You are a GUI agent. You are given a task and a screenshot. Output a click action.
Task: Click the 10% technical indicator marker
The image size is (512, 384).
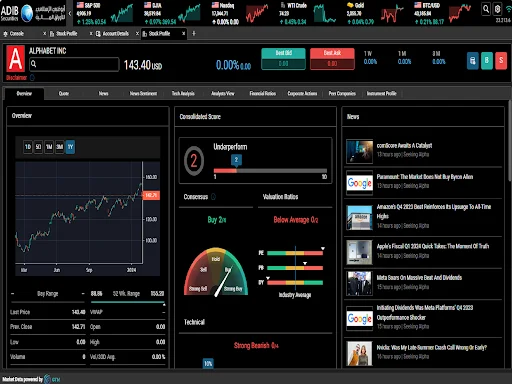pyautogui.click(x=208, y=363)
